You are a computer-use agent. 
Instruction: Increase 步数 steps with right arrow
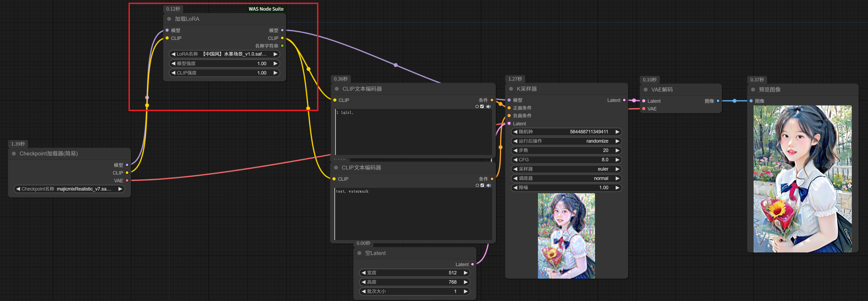pyautogui.click(x=617, y=150)
